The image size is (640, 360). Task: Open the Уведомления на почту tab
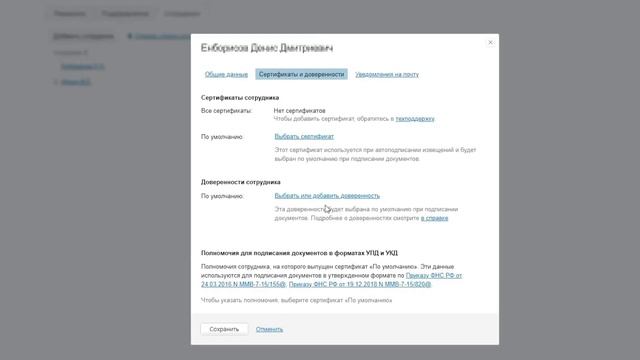[387, 74]
